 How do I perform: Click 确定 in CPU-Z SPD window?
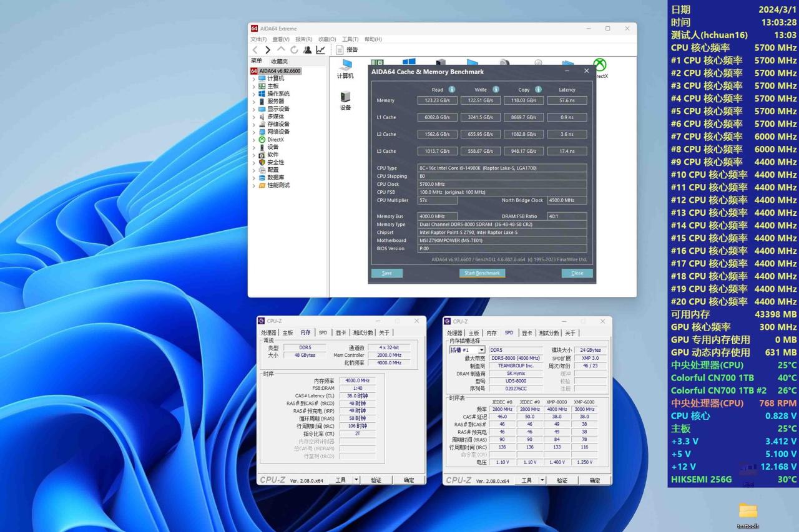click(595, 480)
